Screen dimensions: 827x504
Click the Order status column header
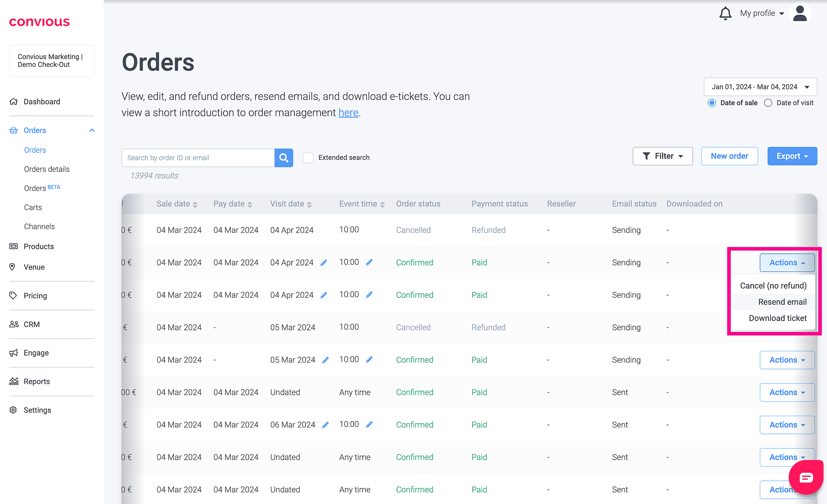coord(418,204)
